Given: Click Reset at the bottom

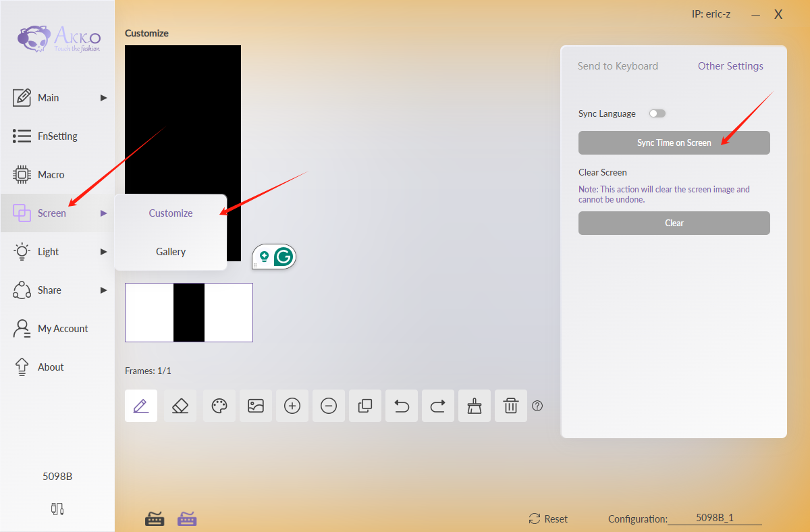Looking at the screenshot, I should coord(548,518).
